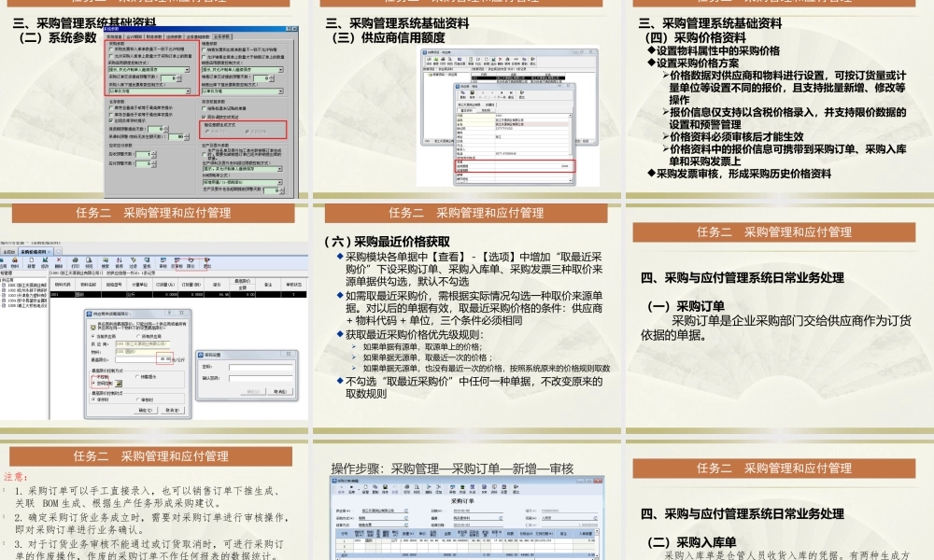Screen dimensions: 934x560
Task: Click the 密码 input field in the password dialog
Action: coord(261,368)
